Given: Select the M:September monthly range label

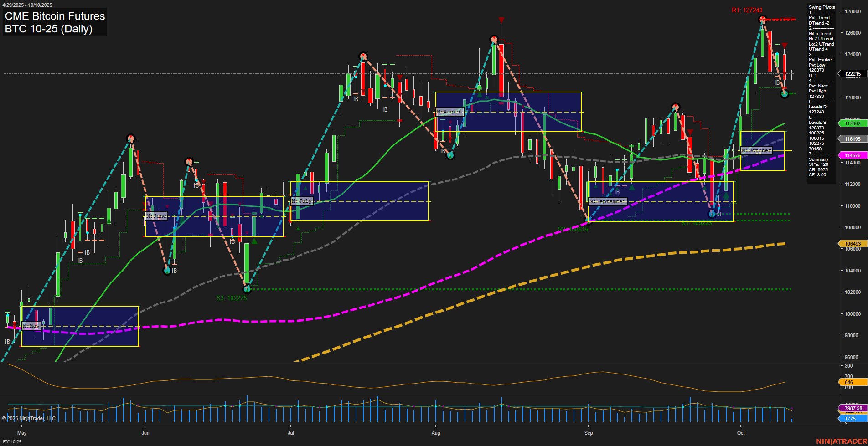Looking at the screenshot, I should point(608,201).
